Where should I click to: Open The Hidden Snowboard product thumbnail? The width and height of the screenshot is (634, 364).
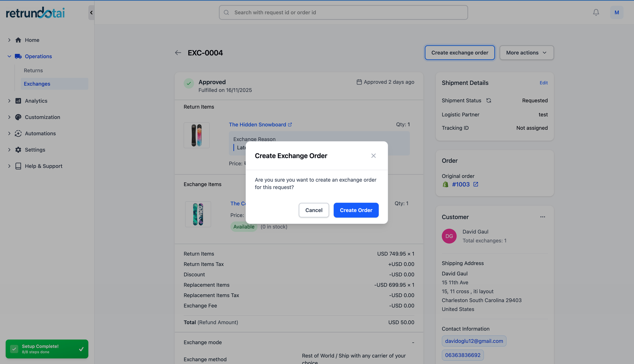(x=197, y=135)
